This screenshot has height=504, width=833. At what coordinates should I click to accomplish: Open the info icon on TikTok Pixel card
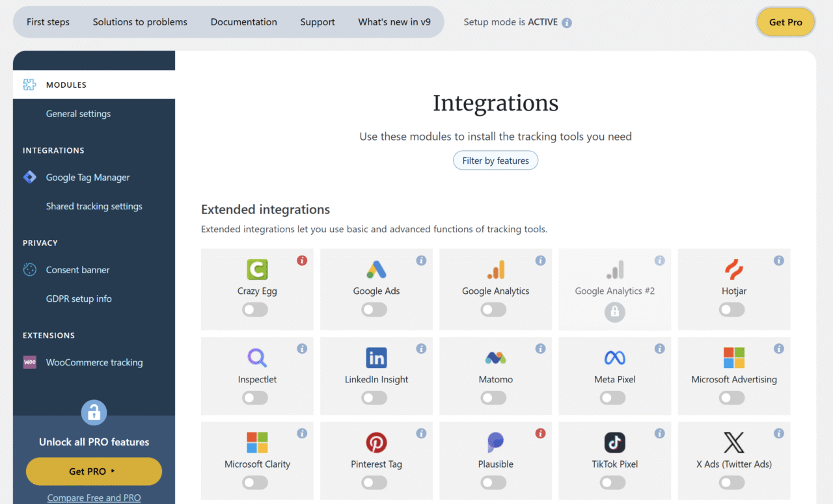[660, 433]
